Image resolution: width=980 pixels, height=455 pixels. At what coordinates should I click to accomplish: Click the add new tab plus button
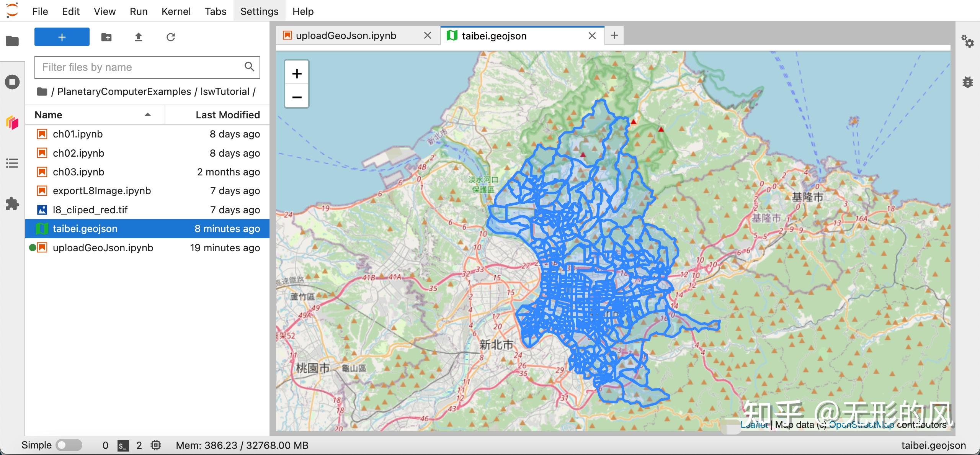614,36
